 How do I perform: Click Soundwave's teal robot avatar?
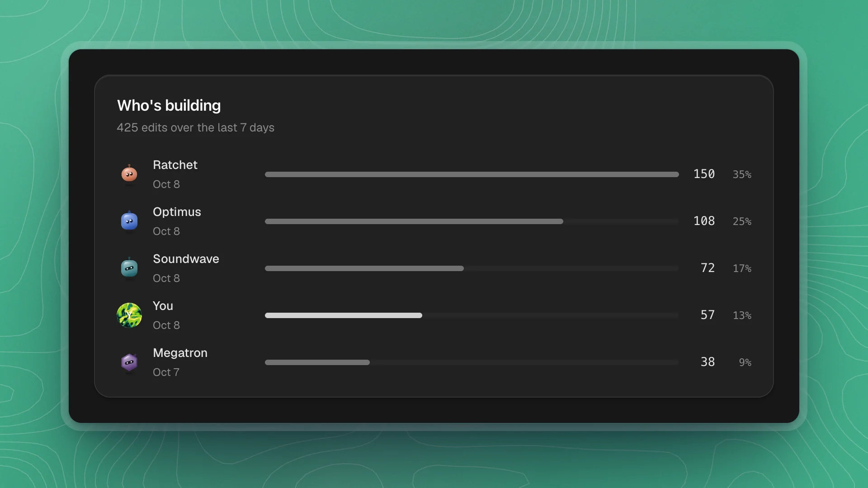point(129,268)
